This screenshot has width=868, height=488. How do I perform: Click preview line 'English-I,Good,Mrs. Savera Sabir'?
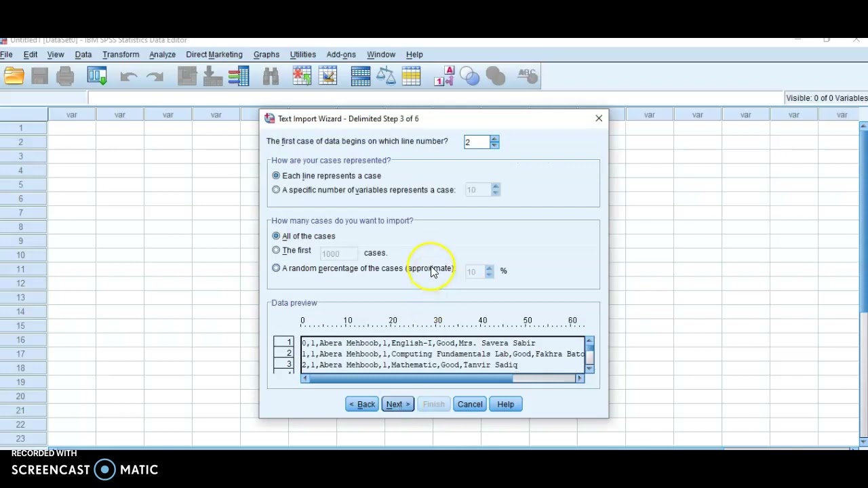pyautogui.click(x=418, y=343)
